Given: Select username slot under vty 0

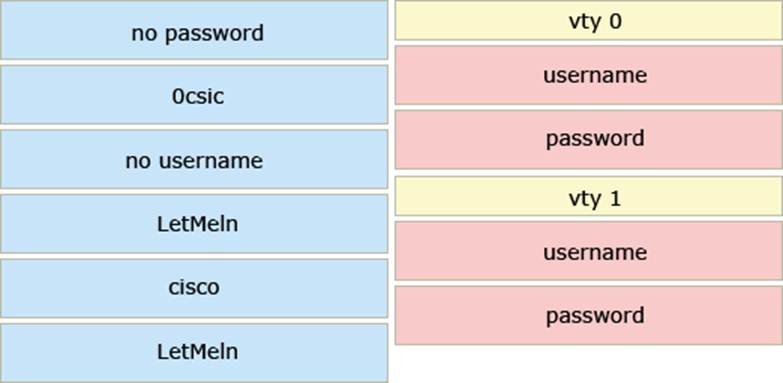Looking at the screenshot, I should pos(589,75).
